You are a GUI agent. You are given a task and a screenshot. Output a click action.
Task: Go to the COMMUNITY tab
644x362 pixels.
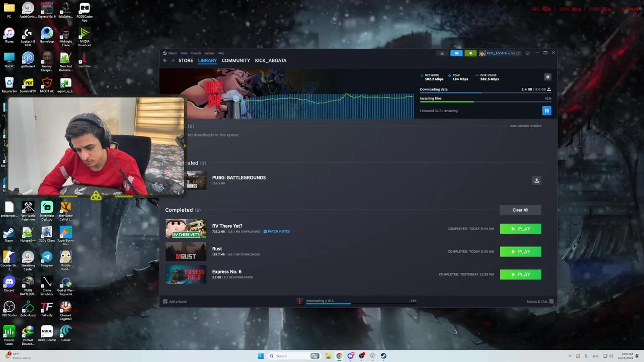pyautogui.click(x=236, y=60)
